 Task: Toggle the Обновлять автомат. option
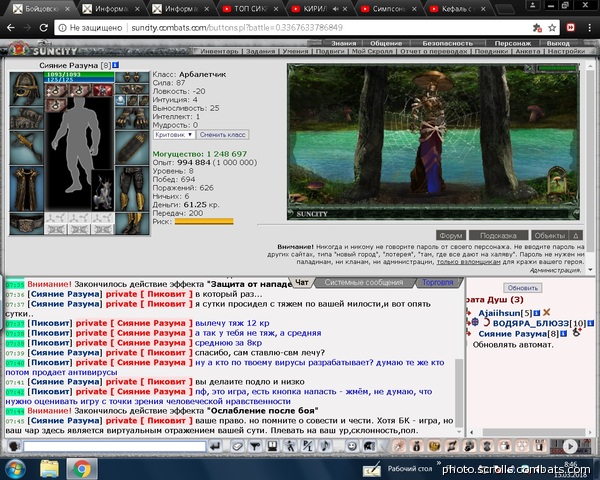[513, 344]
